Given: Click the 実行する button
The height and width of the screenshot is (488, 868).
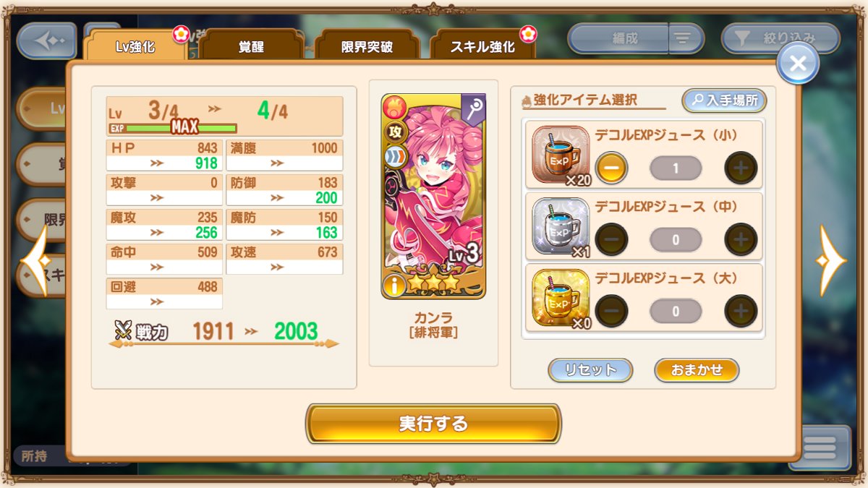Looking at the screenshot, I should 433,424.
